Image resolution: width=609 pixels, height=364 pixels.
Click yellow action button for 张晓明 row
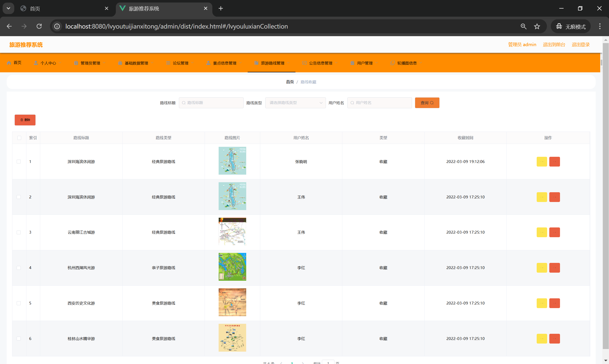[x=541, y=162]
